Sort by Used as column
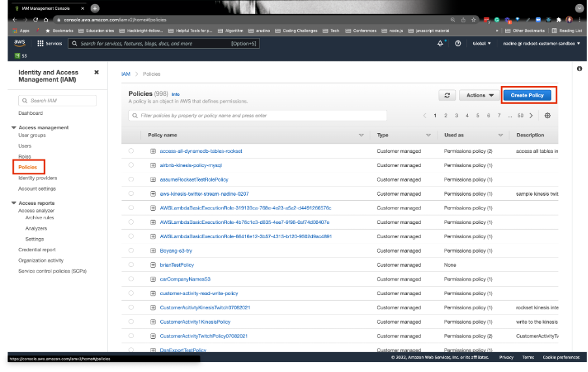Viewport: 588px width, 372px height. (500, 135)
